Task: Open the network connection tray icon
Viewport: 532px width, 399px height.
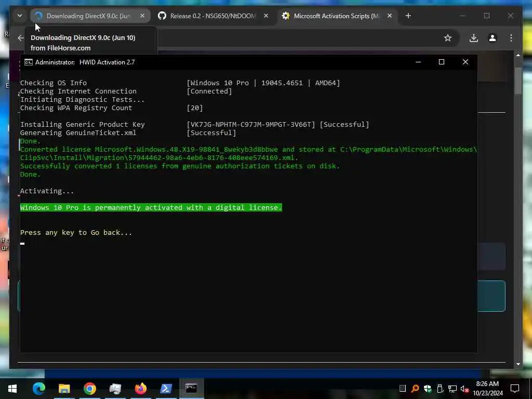Action: click(x=453, y=389)
